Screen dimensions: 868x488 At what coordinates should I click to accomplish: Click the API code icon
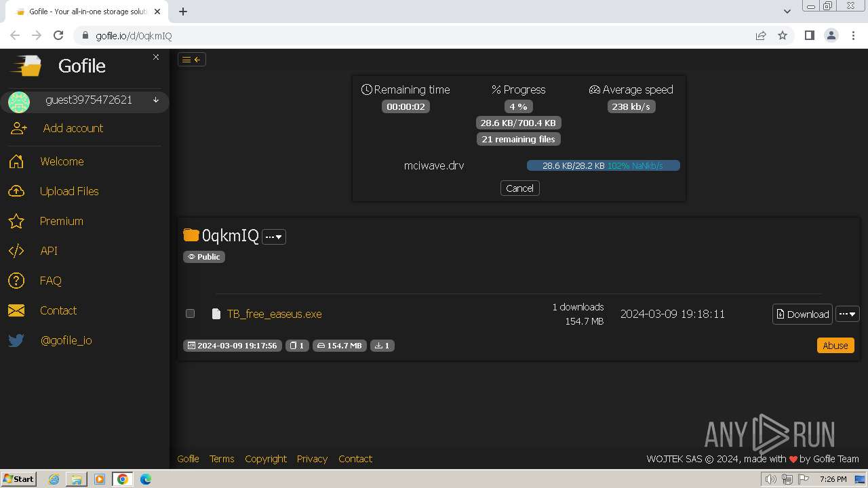(16, 251)
